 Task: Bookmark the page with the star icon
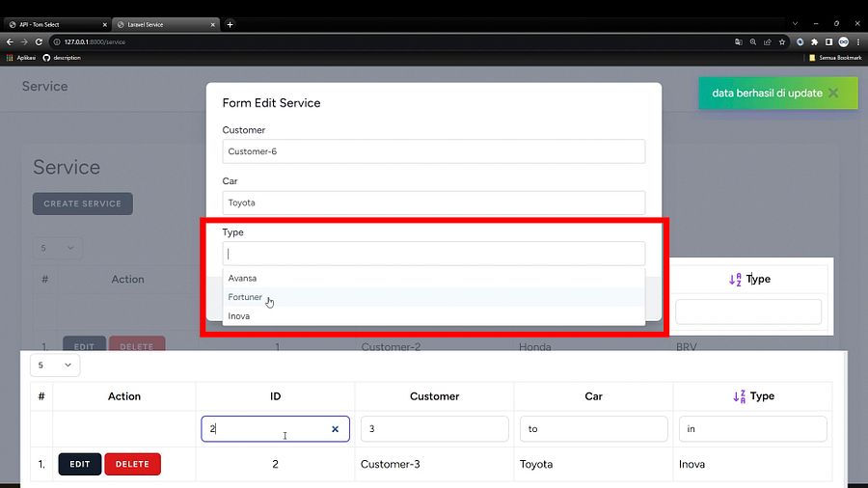click(x=781, y=42)
